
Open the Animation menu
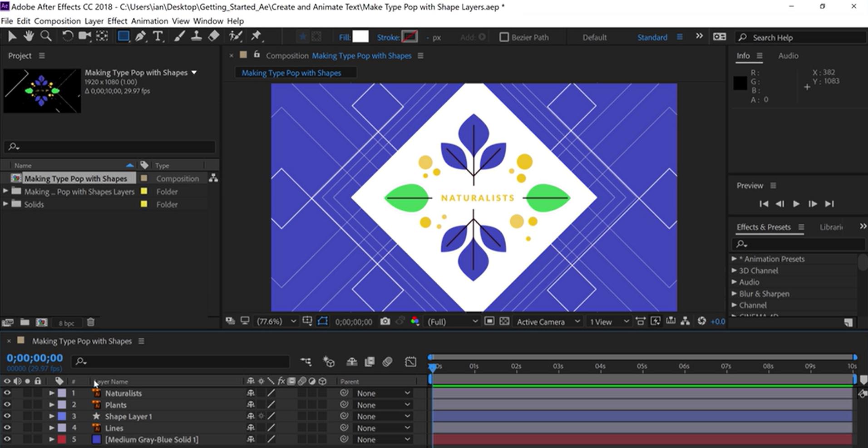[x=149, y=21]
